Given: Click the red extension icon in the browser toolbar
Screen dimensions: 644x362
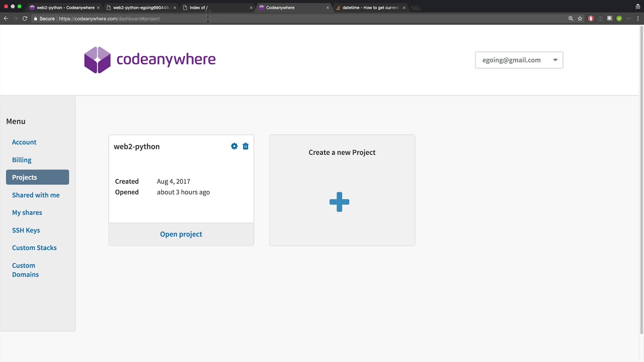Looking at the screenshot, I should 591,19.
